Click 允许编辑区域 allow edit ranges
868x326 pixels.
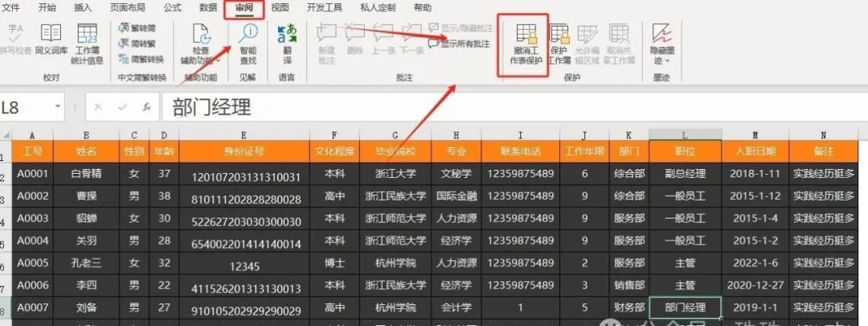pos(588,44)
